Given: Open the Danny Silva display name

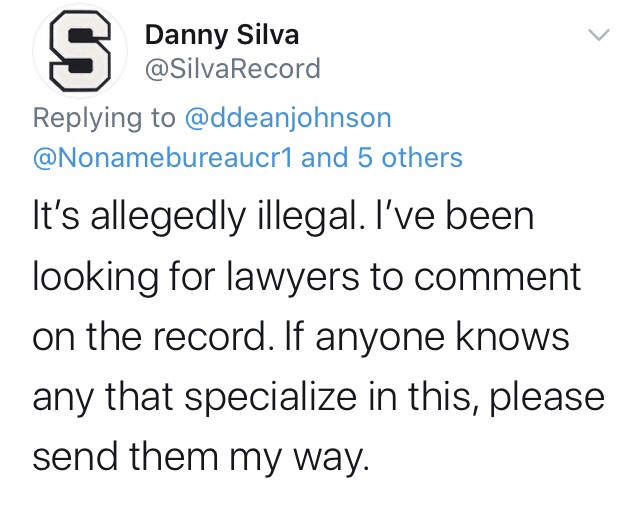Looking at the screenshot, I should pyautogui.click(x=222, y=36).
